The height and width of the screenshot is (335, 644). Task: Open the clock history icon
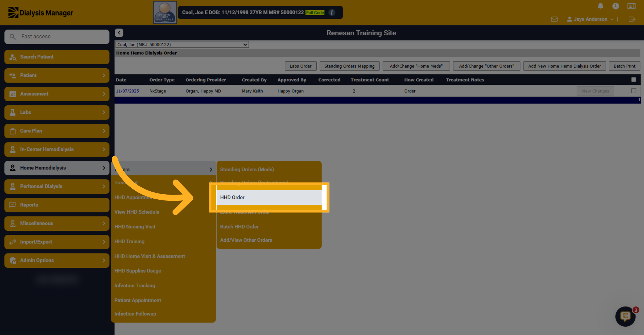(x=616, y=6)
